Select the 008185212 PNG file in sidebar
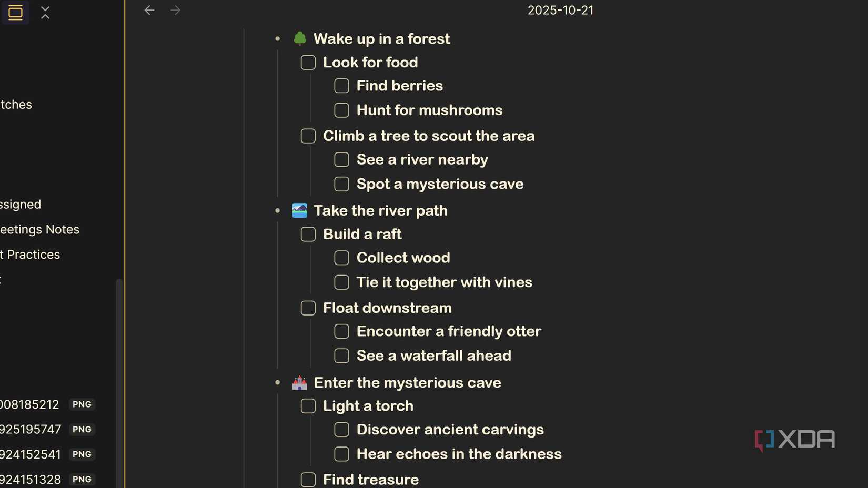The image size is (868, 488). click(29, 404)
